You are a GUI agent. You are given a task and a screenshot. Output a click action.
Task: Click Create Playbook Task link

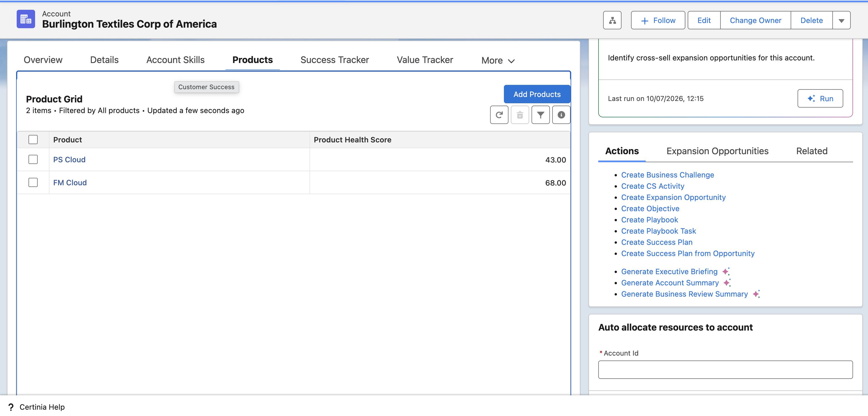[x=658, y=231]
